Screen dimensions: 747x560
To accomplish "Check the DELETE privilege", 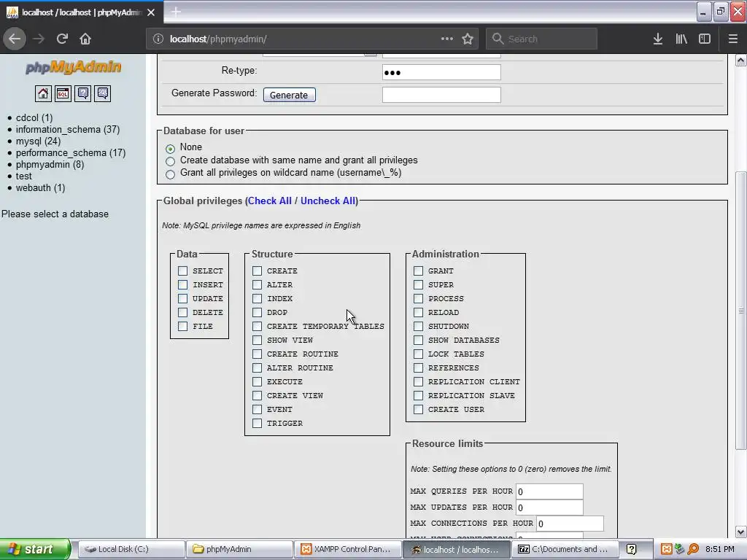I will [182, 312].
